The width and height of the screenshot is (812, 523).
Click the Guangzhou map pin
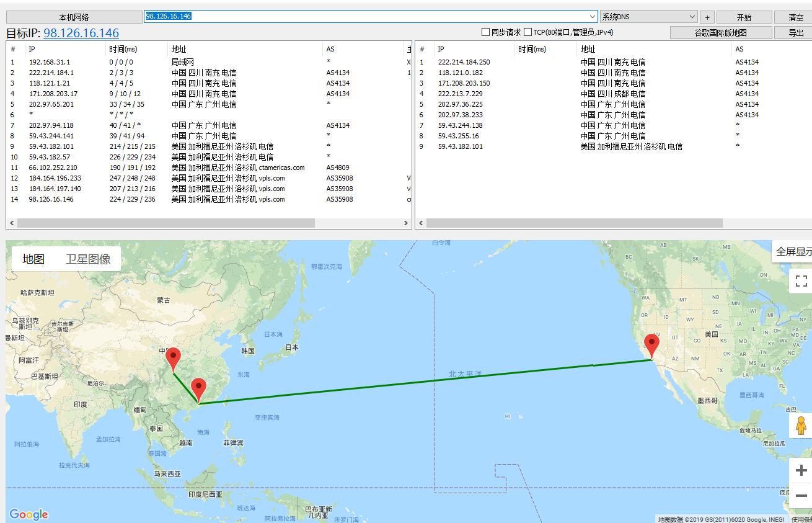(x=198, y=389)
